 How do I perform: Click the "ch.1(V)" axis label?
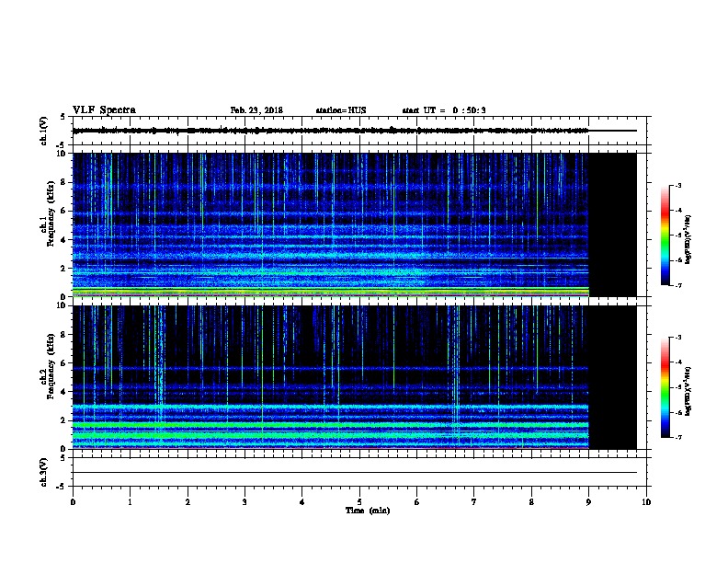(x=43, y=131)
